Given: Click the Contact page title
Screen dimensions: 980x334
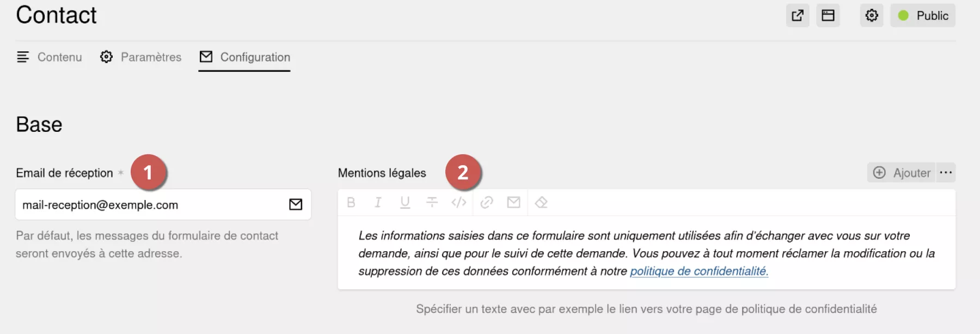Looking at the screenshot, I should click(x=56, y=15).
